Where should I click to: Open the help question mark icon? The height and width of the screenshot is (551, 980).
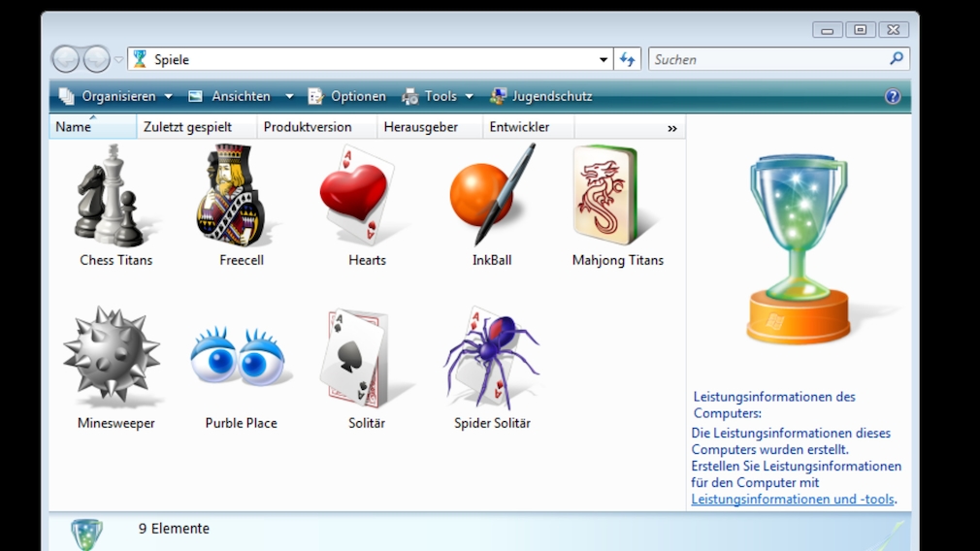(x=893, y=96)
